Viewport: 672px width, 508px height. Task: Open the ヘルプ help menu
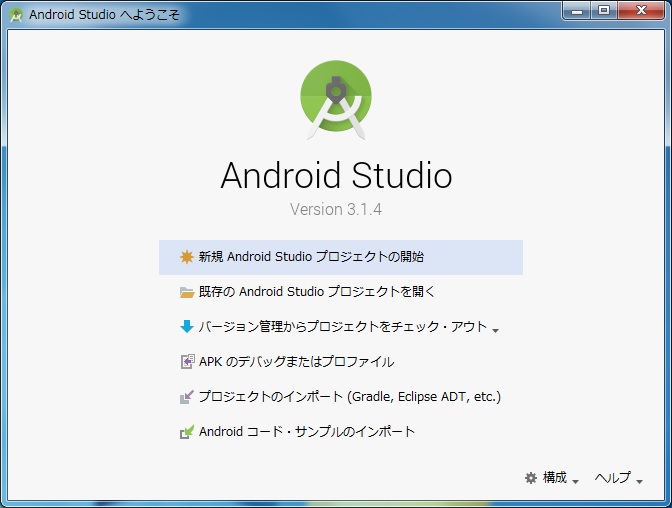tap(613, 478)
